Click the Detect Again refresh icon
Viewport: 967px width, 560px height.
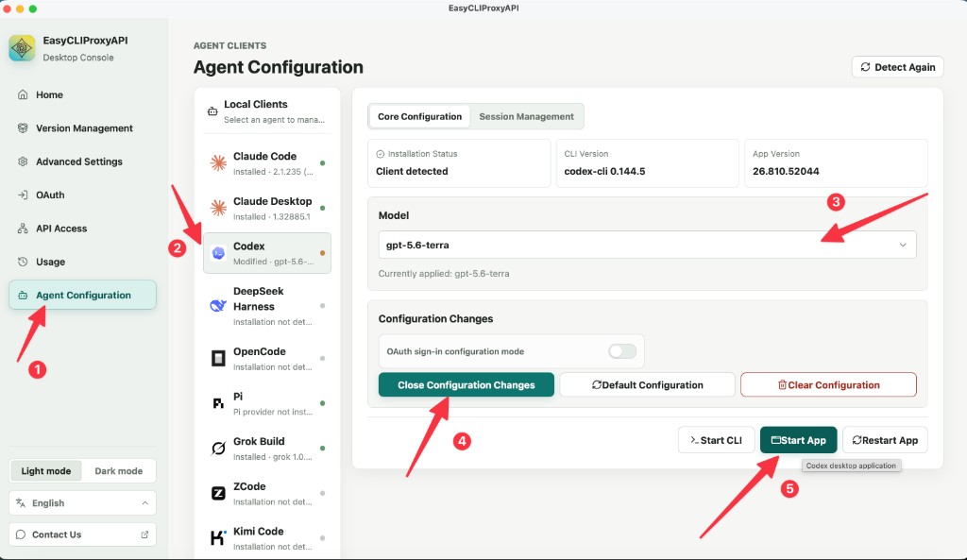point(865,67)
